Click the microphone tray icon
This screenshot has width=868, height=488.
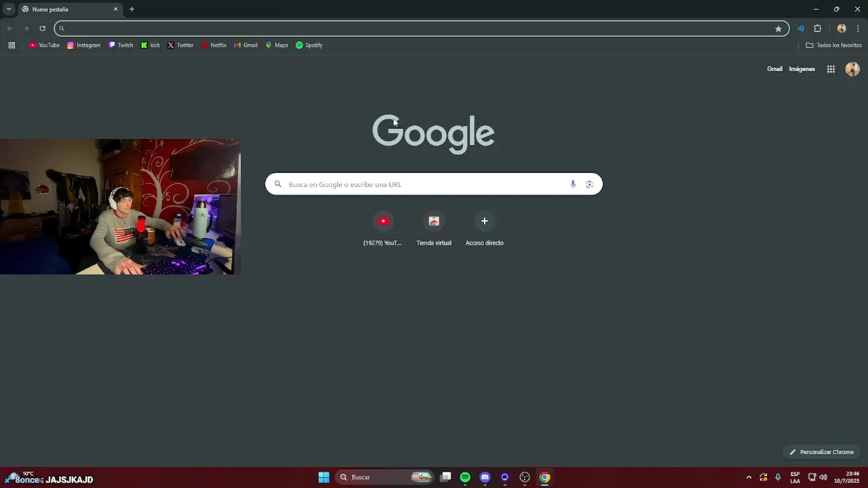click(778, 477)
